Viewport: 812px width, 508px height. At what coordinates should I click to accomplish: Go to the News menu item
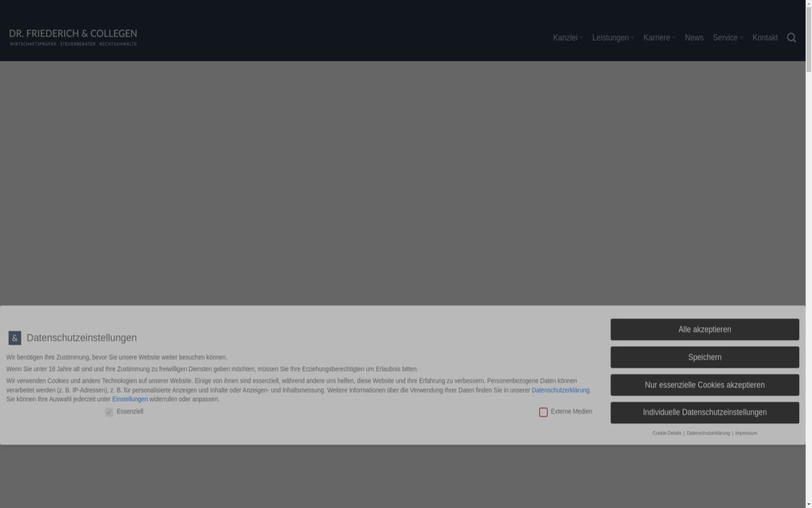694,38
